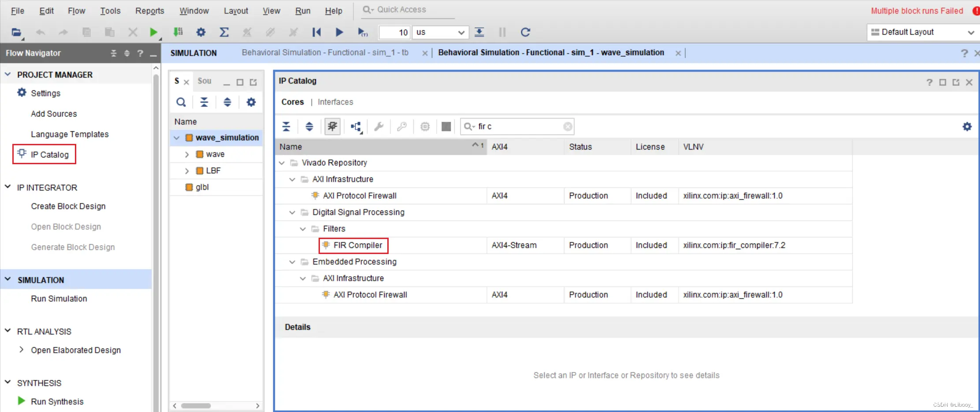Click the wrench customize IP icon
980x412 pixels.
coord(379,127)
